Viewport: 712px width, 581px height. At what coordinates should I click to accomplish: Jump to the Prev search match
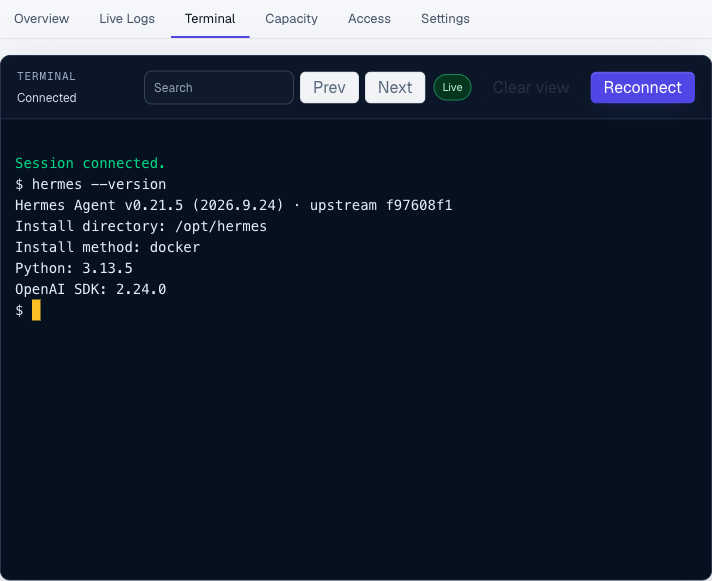329,88
